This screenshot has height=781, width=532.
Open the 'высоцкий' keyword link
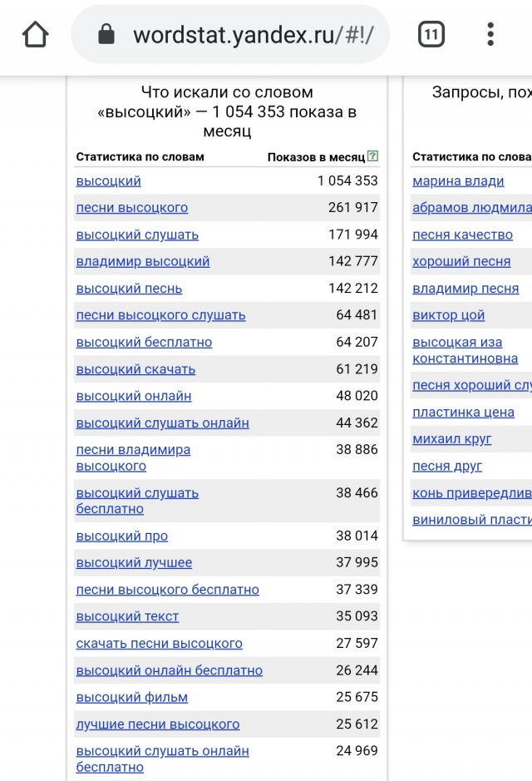coord(109,180)
